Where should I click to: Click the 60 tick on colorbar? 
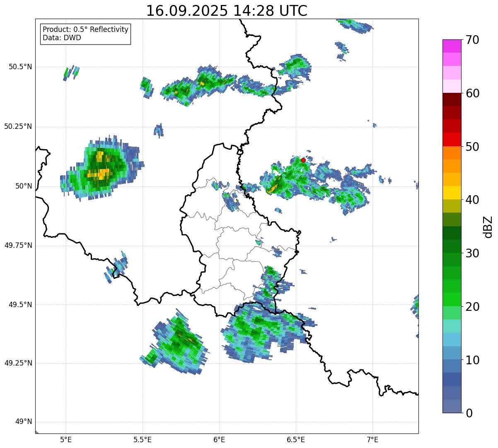[472, 93]
